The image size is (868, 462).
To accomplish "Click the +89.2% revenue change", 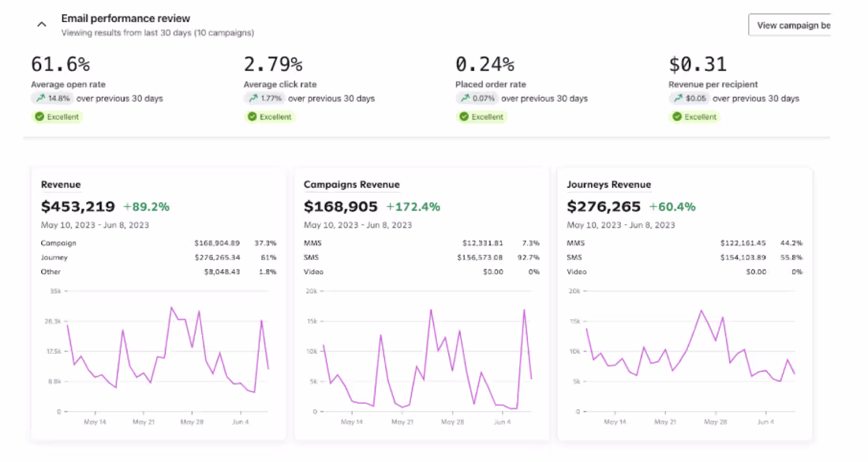I will click(x=146, y=207).
